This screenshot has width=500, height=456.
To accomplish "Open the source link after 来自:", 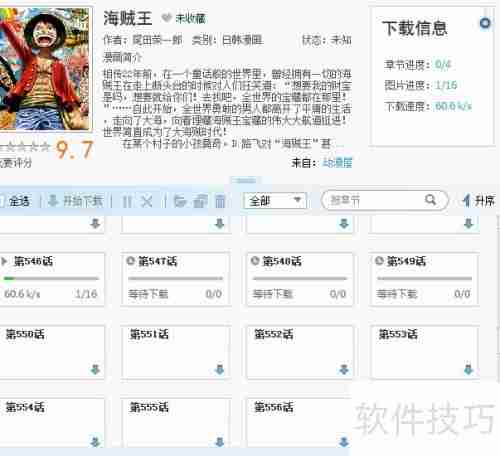I will coord(337,163).
